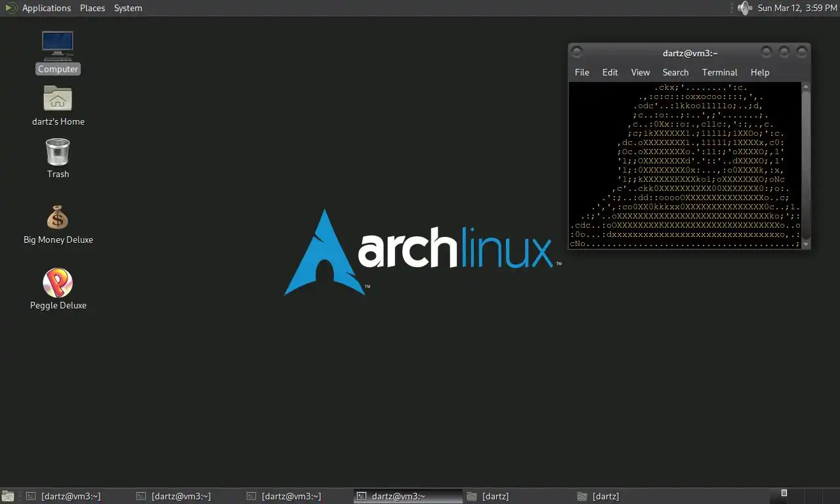Click the clock showing Sun Mar 12, 3:59 PM

tap(797, 8)
